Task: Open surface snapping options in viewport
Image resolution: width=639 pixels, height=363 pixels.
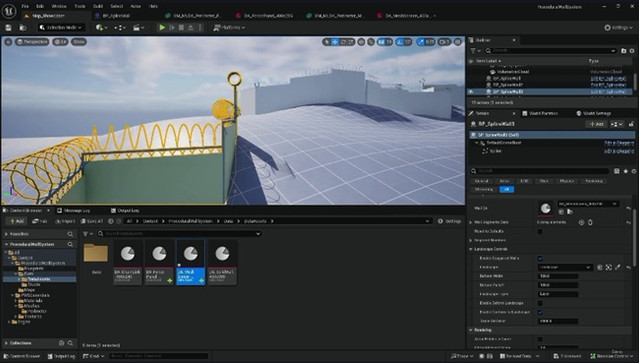Action: coord(371,42)
